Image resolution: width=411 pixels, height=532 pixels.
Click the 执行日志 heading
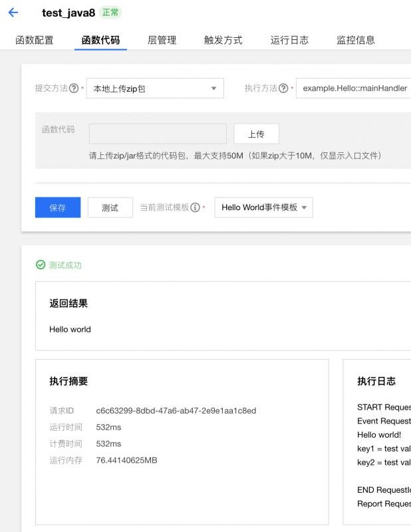(376, 381)
